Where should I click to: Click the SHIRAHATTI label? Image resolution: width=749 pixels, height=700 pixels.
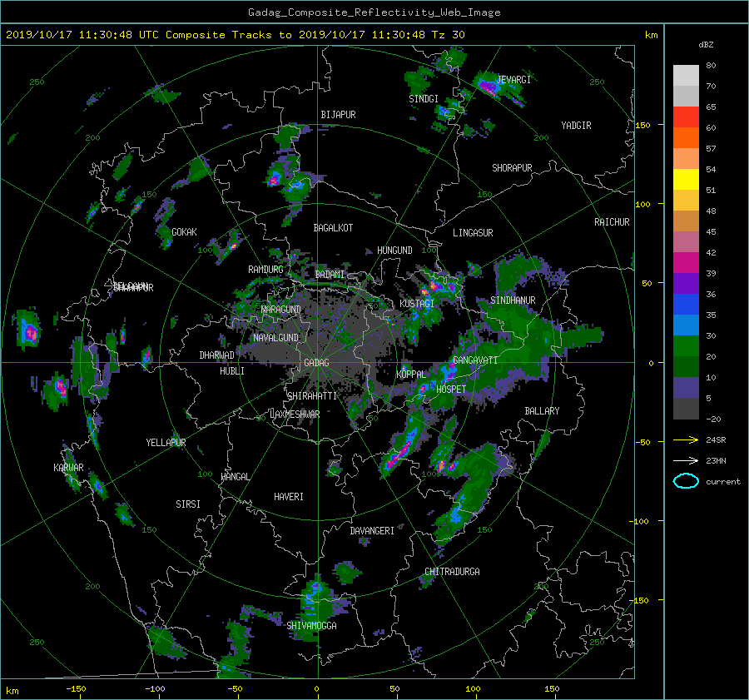(x=312, y=396)
